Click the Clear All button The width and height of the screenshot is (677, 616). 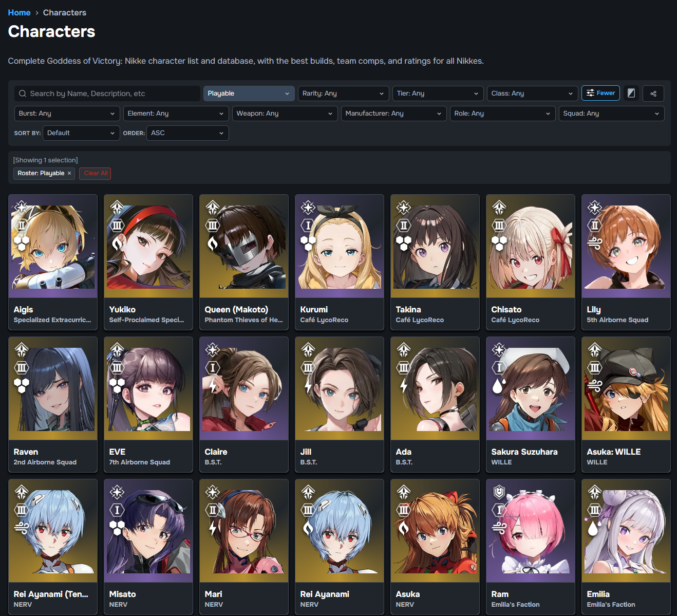point(95,173)
